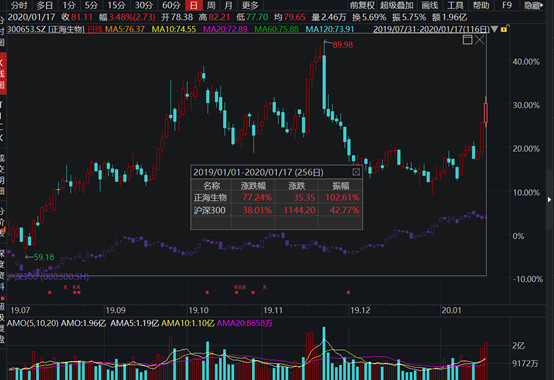Select the 周 weekly period tab
Image resolution: width=554 pixels, height=380 pixels.
pyautogui.click(x=211, y=5)
